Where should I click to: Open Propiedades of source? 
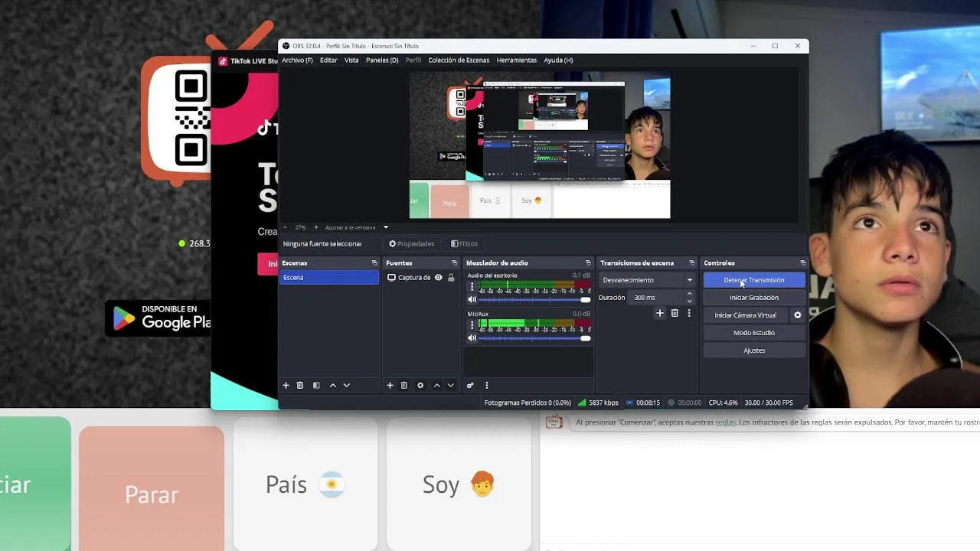412,244
